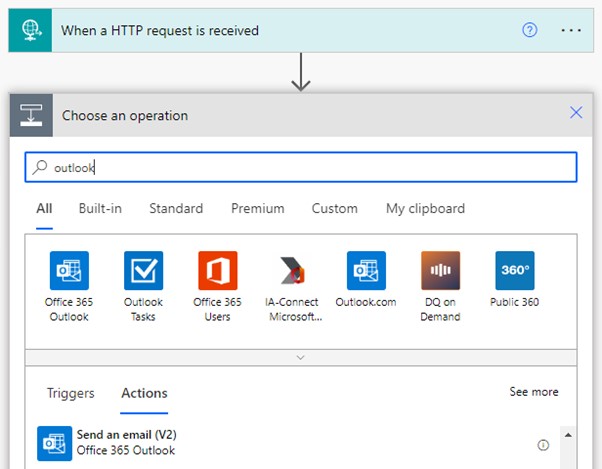Select the IA-Connect Microsoft connector icon
This screenshot has width=602, height=469.
pyautogui.click(x=292, y=271)
